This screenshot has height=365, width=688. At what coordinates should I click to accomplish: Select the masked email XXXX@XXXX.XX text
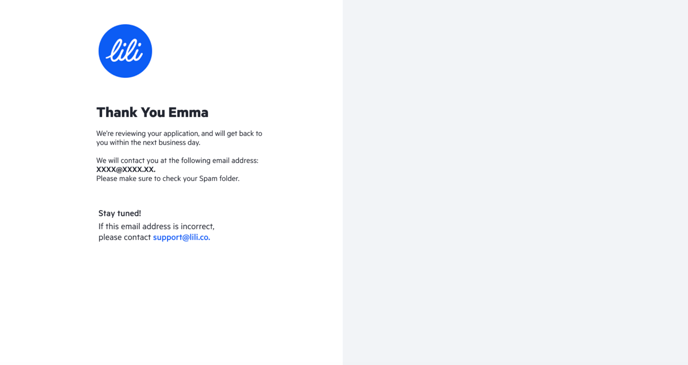click(x=126, y=169)
